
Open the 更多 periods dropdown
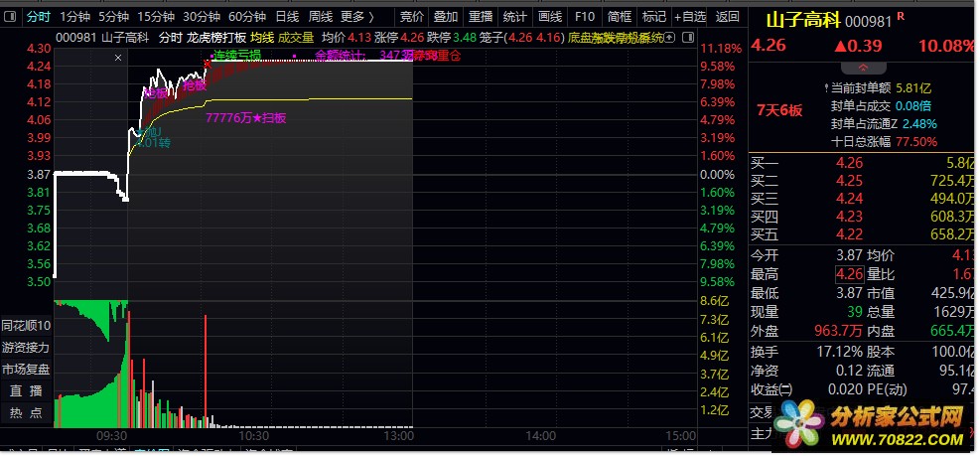(356, 17)
